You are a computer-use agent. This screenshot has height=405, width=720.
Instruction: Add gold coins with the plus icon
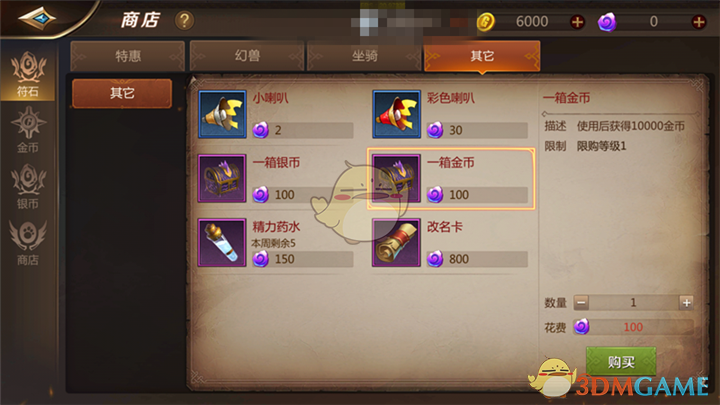(577, 22)
